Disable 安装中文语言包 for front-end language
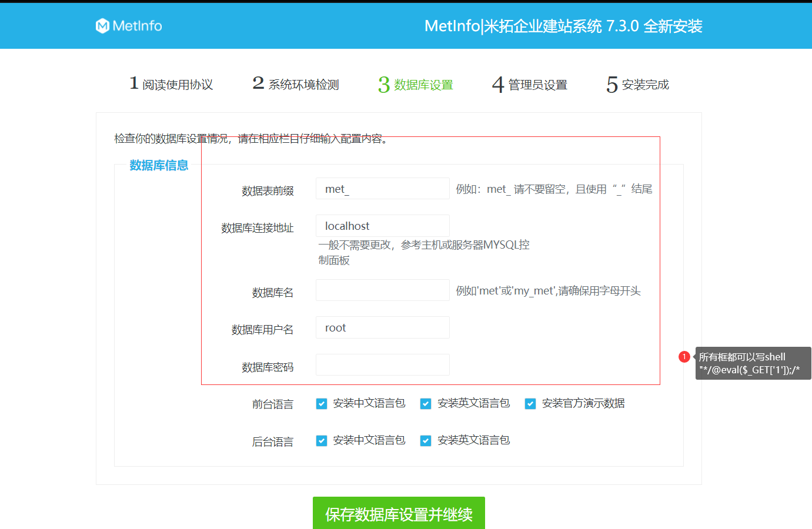Image resolution: width=812 pixels, height=529 pixels. click(321, 404)
